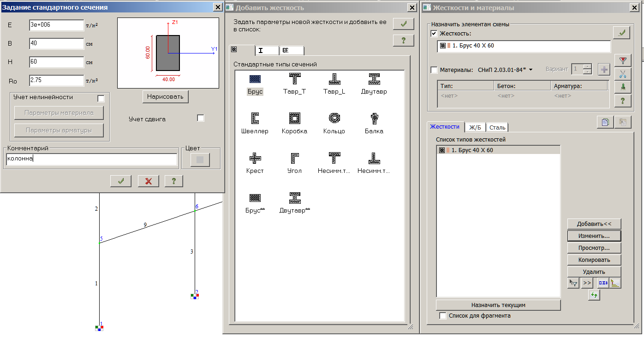Screen dimensions: 644x337
Task: Click the scissors icon in Жесткости и материалы
Action: pyautogui.click(x=623, y=74)
